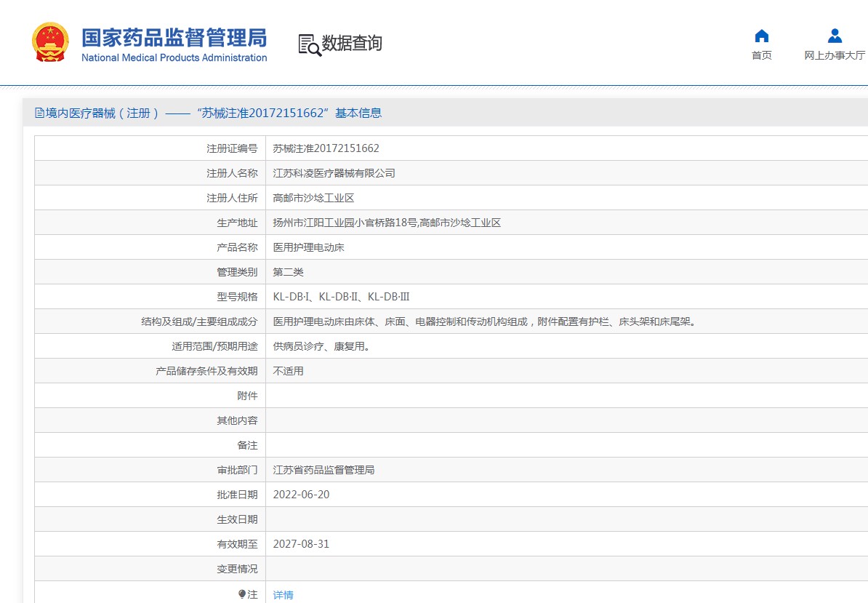This screenshot has height=603, width=868.
Task: Click the lightbulb icon beside 注
Action: 242,594
